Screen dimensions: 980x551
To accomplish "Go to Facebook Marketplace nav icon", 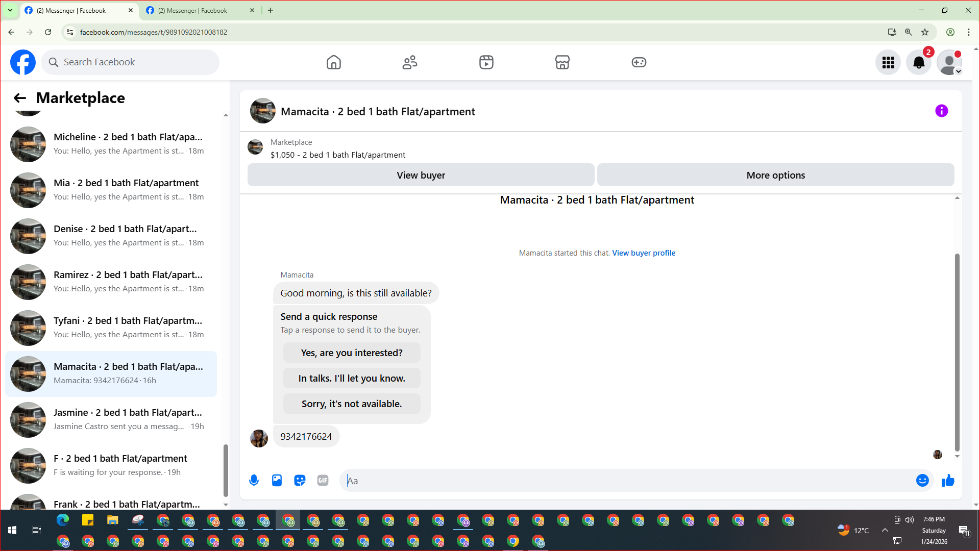I will [562, 62].
